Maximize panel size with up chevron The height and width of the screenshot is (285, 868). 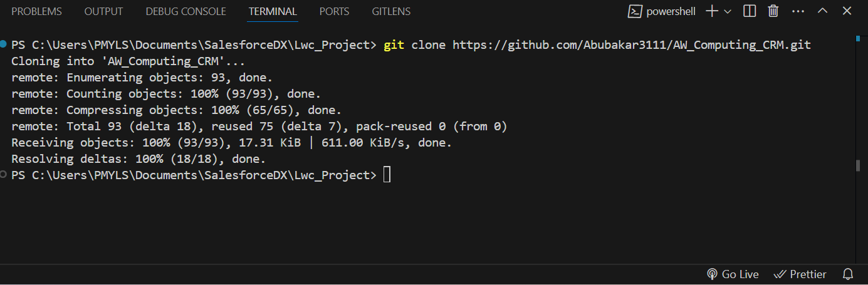tap(822, 11)
